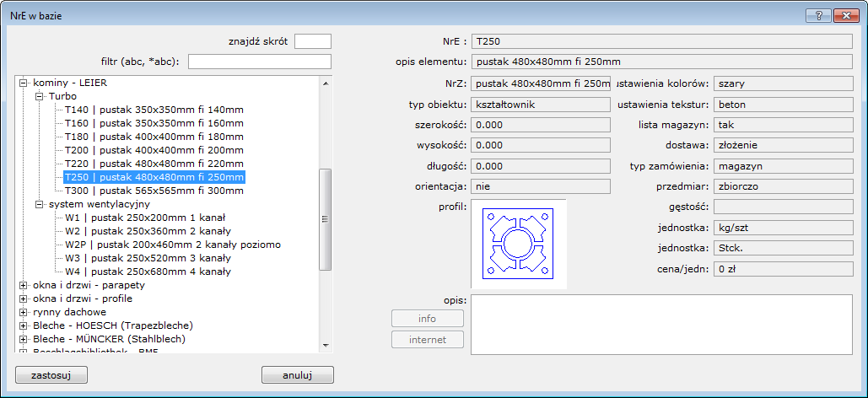Screen dimensions: 868x398
Task: Expand Bleche - HOESCH (Trapezbleche) node
Action: [x=24, y=325]
